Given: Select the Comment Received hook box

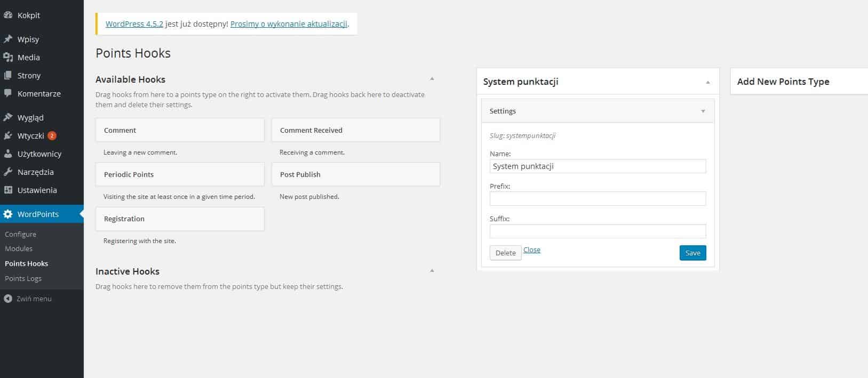Looking at the screenshot, I should click(x=356, y=130).
